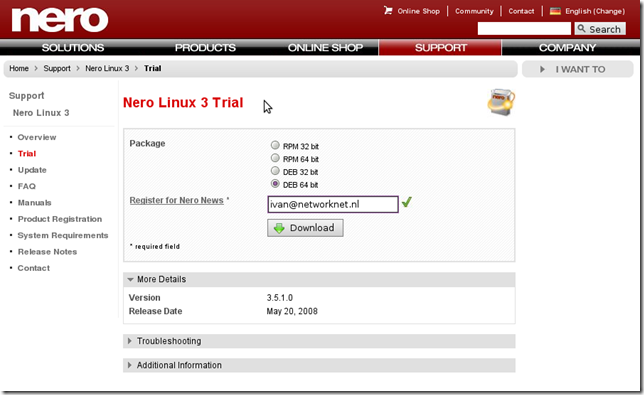The image size is (644, 395).
Task: Go to Support in the breadcrumb
Action: tap(57, 69)
